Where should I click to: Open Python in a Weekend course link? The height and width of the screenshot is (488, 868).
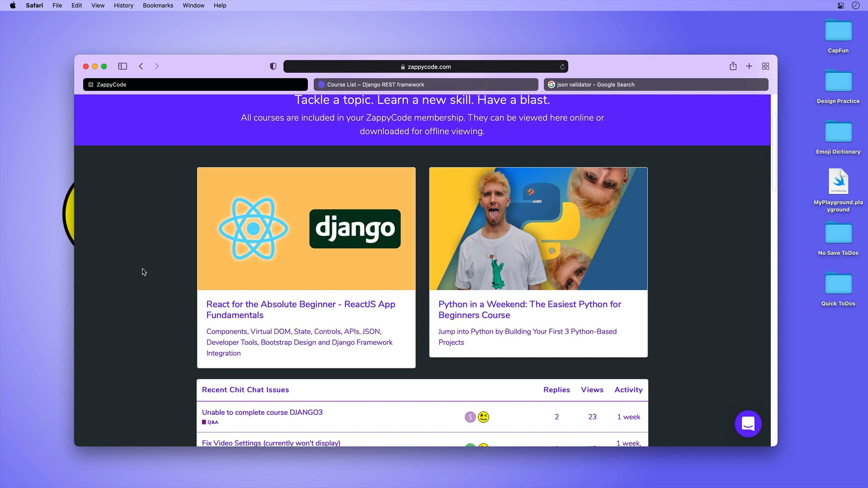pos(529,310)
